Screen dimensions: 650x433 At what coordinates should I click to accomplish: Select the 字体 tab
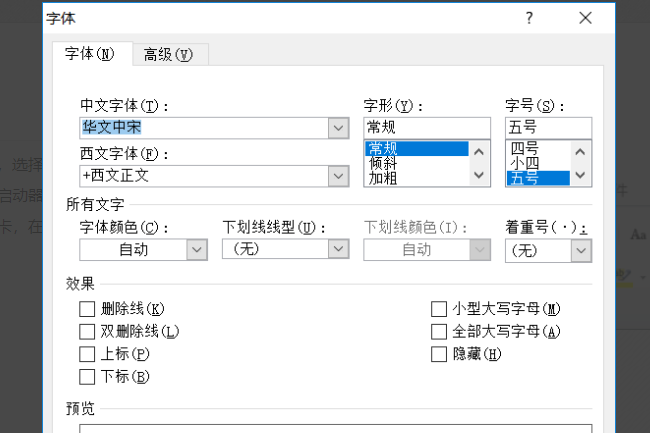click(x=90, y=53)
